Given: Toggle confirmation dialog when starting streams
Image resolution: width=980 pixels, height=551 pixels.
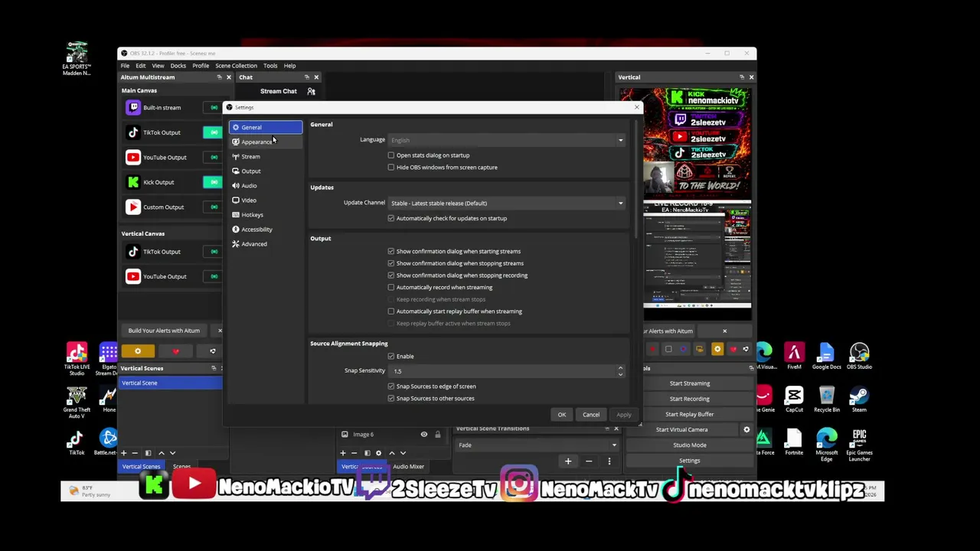Looking at the screenshot, I should coord(391,251).
